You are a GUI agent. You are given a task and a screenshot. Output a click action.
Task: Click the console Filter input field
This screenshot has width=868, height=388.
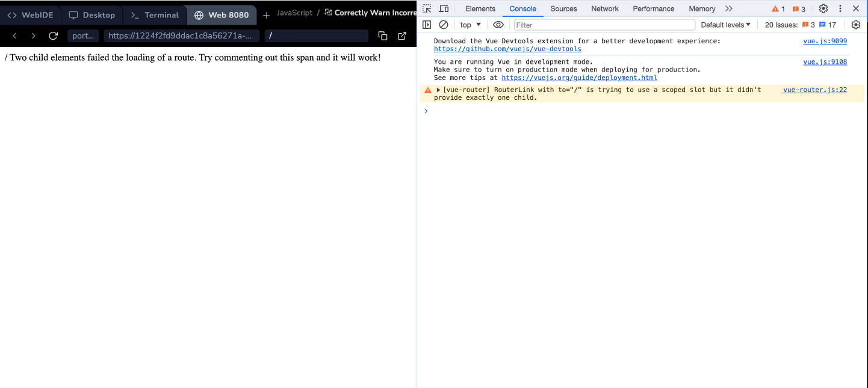tap(604, 25)
